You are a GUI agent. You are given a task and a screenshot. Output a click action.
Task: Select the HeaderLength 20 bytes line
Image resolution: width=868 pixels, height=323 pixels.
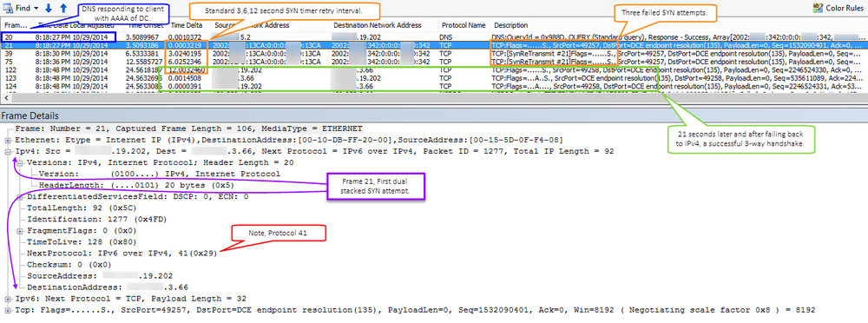pyautogui.click(x=136, y=185)
